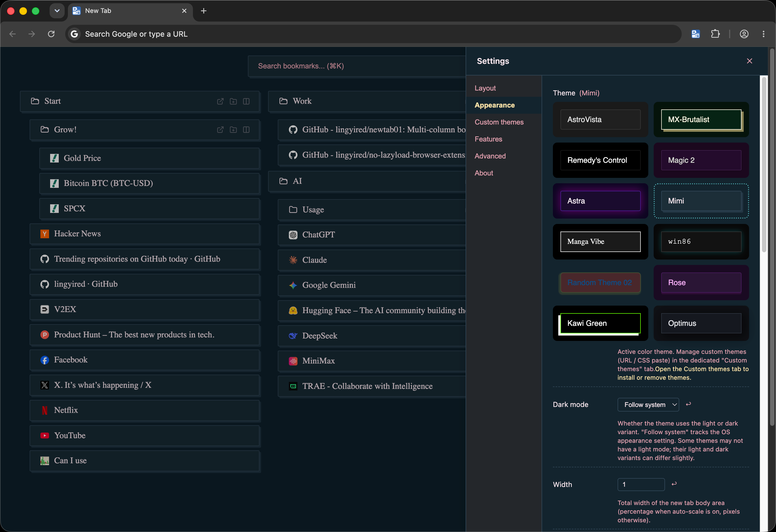The height and width of the screenshot is (532, 776).
Task: Click column layout icon in Start folder row
Action: [246, 101]
